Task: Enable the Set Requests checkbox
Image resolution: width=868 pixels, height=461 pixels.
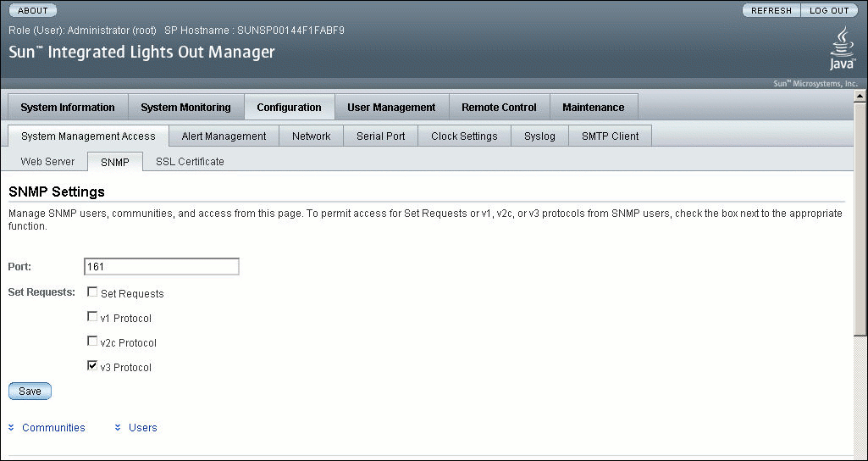Action: [92, 292]
